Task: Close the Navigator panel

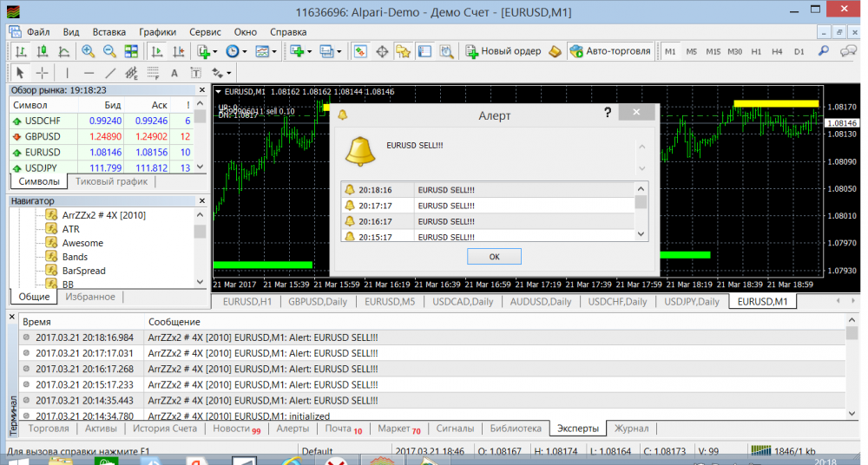Action: 201,200
